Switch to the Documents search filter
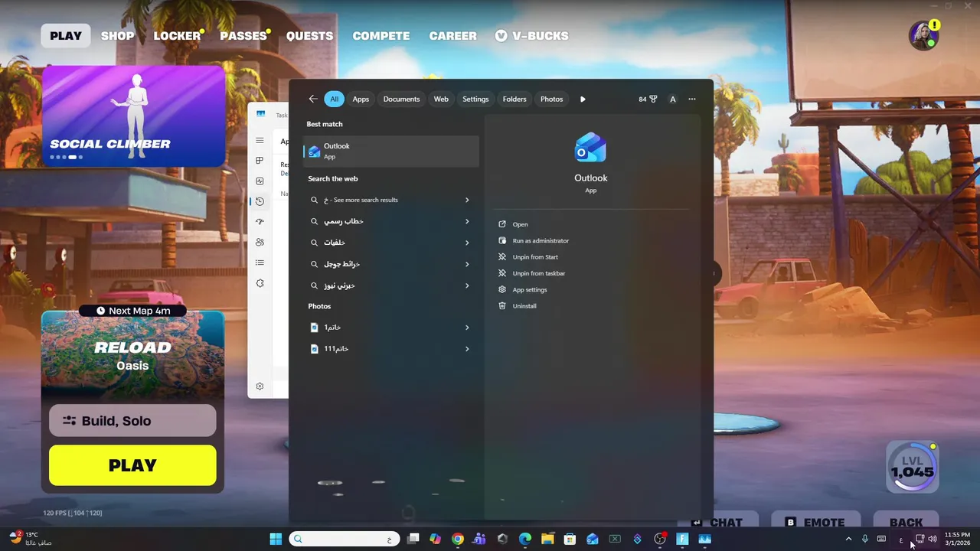980x551 pixels. (401, 99)
